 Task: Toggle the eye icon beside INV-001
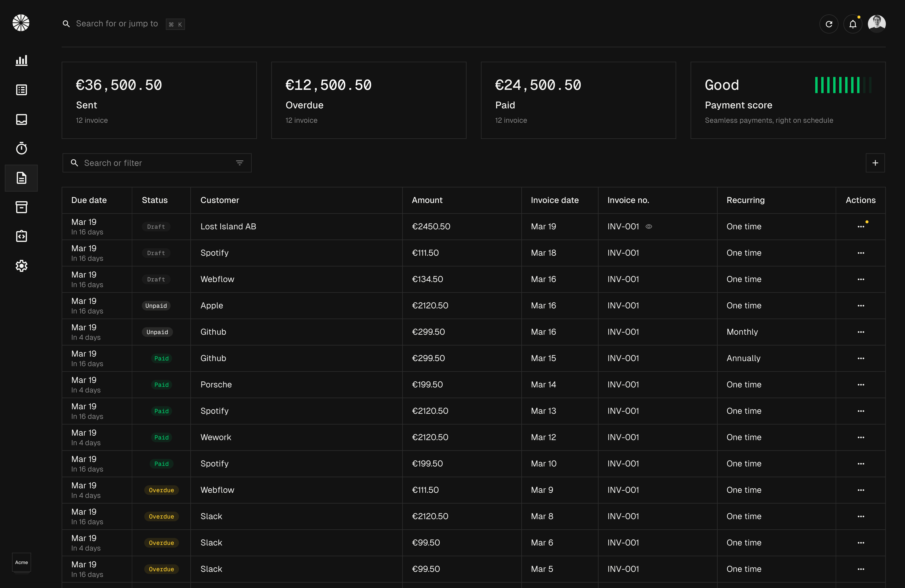pyautogui.click(x=649, y=227)
